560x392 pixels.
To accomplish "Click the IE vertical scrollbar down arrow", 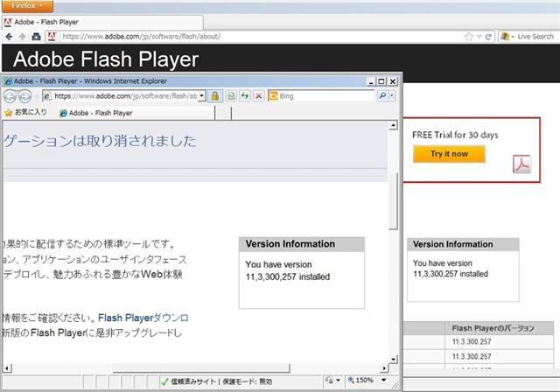I will (393, 359).
